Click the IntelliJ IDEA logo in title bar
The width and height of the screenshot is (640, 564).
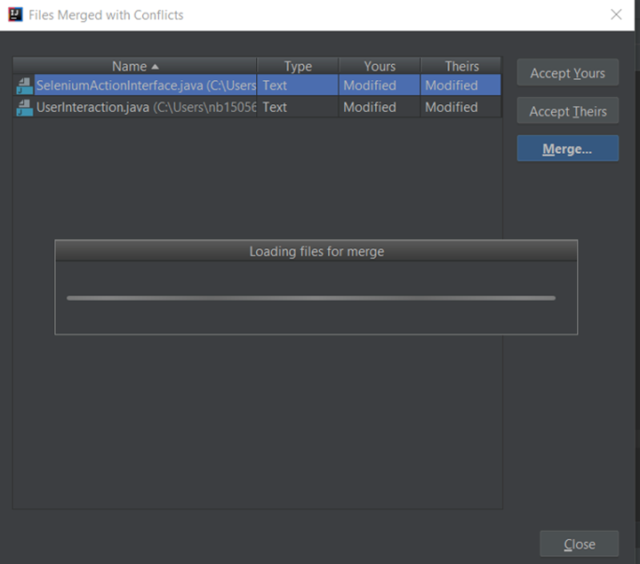coord(15,15)
